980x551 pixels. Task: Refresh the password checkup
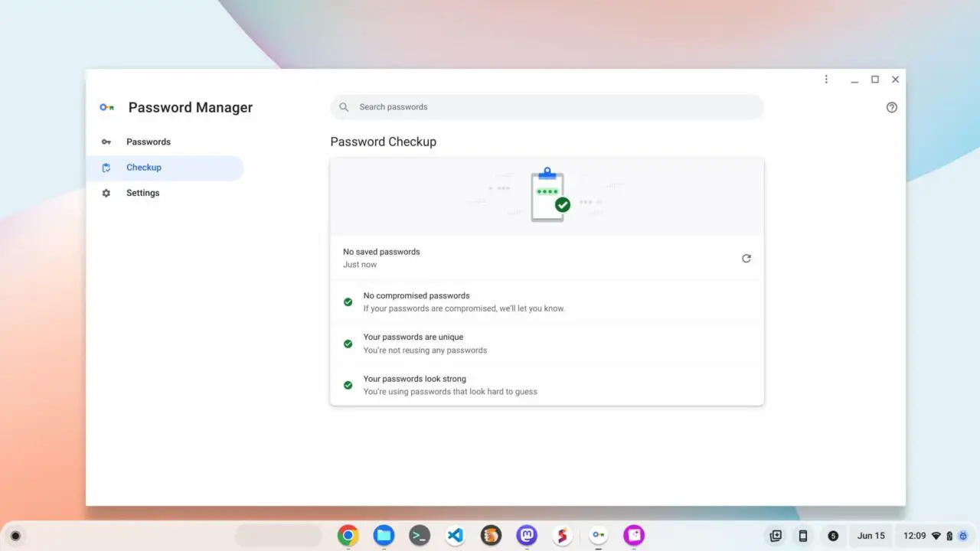click(x=746, y=258)
